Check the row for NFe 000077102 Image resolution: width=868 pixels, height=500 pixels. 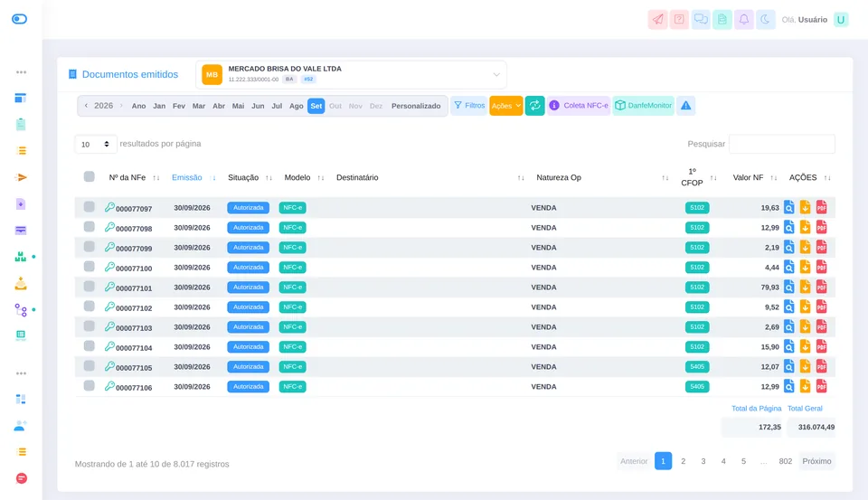(90, 307)
